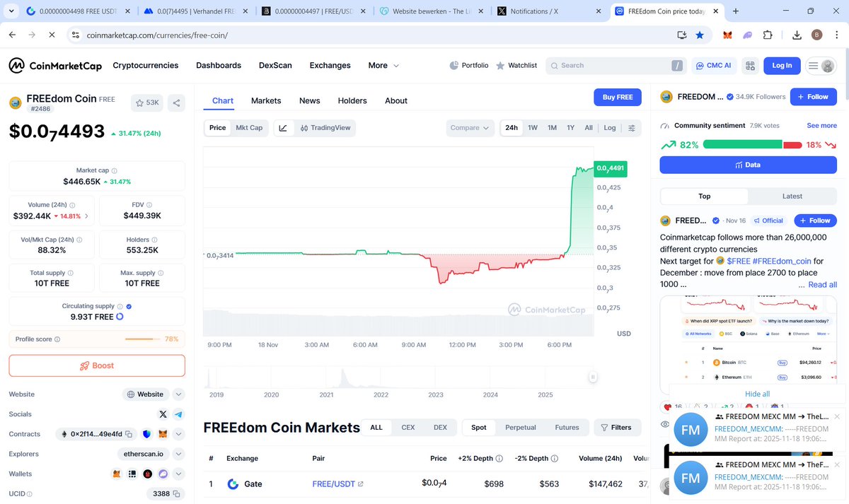Select the 1W chart timeframe

pos(532,127)
